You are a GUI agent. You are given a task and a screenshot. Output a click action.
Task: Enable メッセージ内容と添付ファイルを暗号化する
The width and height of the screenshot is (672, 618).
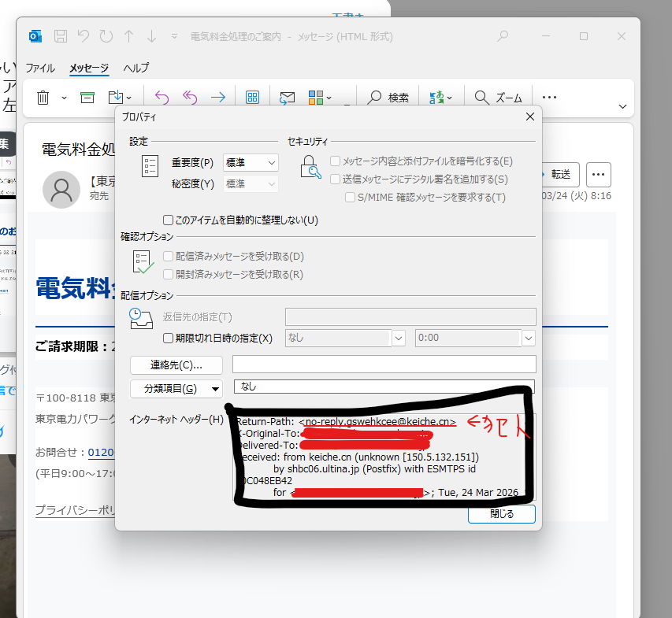pos(336,160)
